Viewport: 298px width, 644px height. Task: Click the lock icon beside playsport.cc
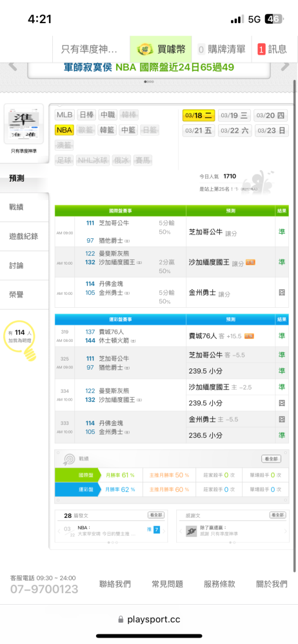(121, 620)
